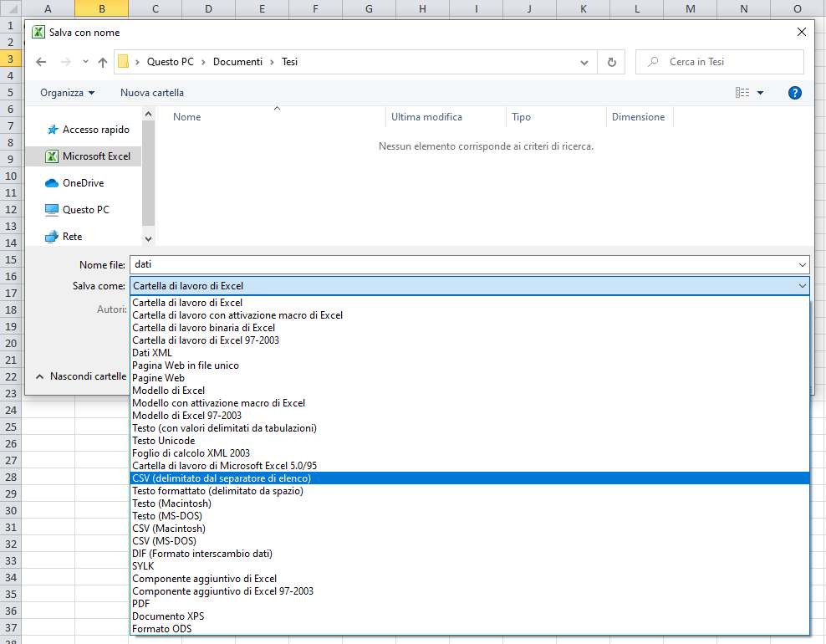Create a new folder with Nuova cartella

152,93
